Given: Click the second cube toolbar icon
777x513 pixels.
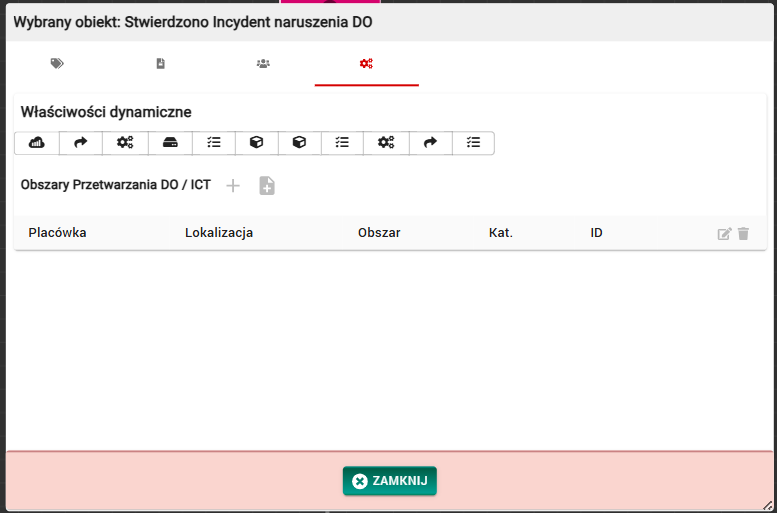Looking at the screenshot, I should coord(299,143).
